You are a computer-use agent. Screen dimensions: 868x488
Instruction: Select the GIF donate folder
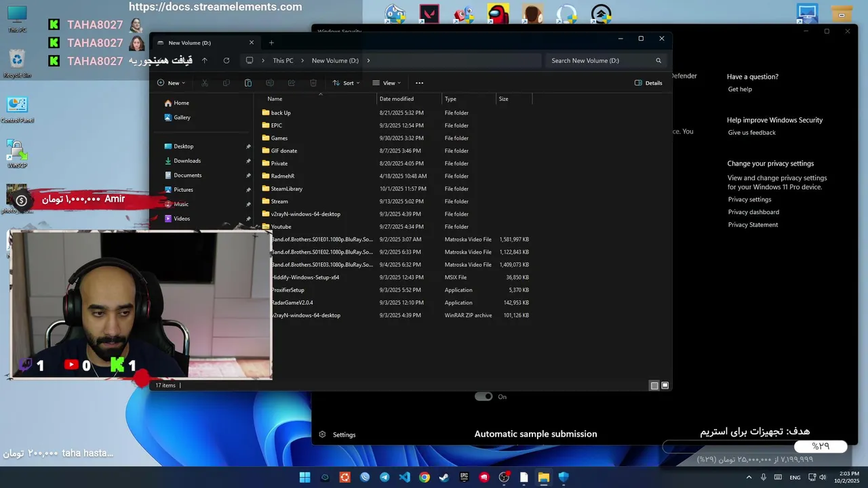click(283, 150)
